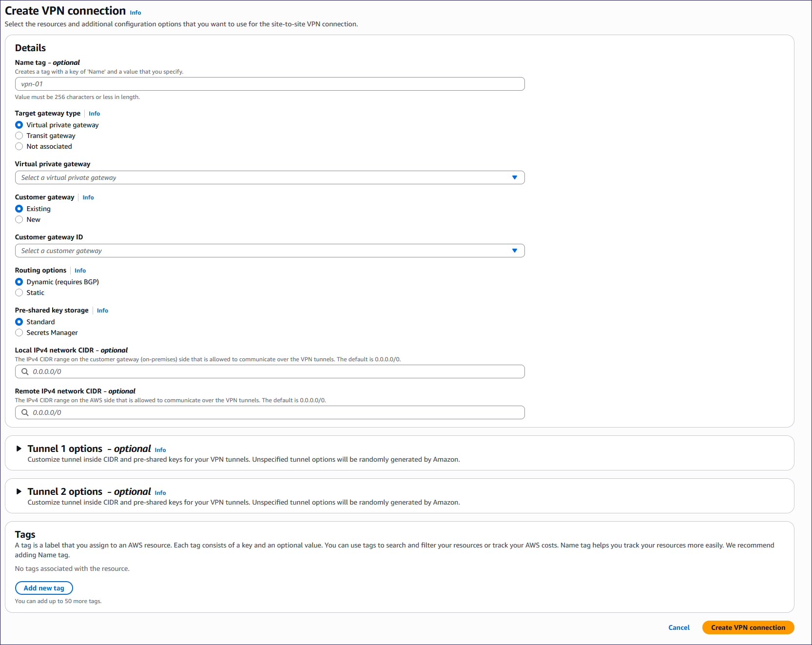Choose Not associated target gateway type
The image size is (812, 645).
coord(19,146)
